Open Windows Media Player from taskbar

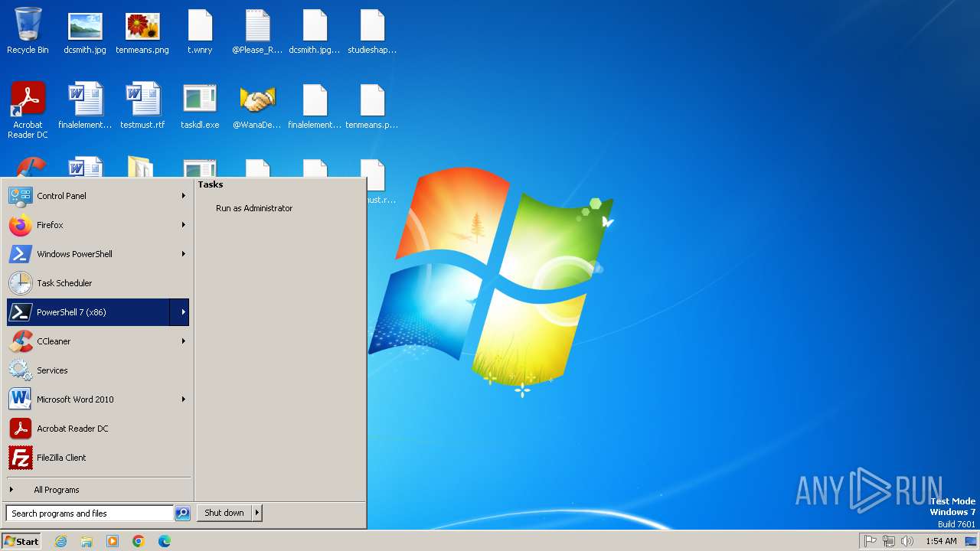click(x=113, y=541)
